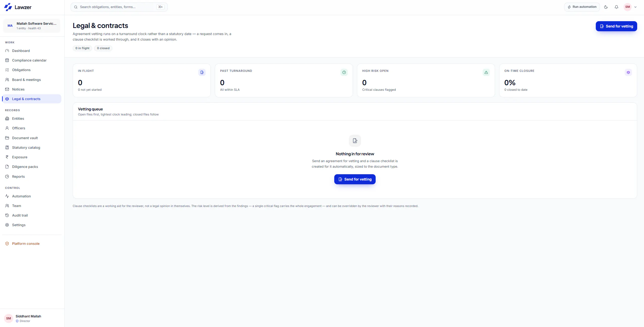Click the ⌘K shortcut badge
Screen dimensions: 644x327
coord(161,7)
